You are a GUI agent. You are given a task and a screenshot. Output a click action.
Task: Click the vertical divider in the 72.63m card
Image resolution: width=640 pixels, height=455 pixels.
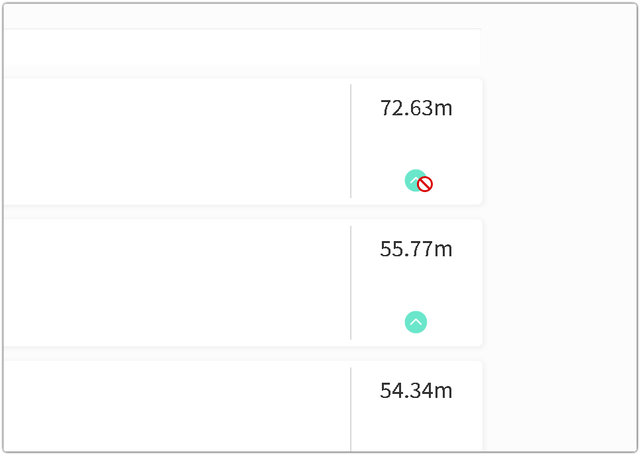351,142
